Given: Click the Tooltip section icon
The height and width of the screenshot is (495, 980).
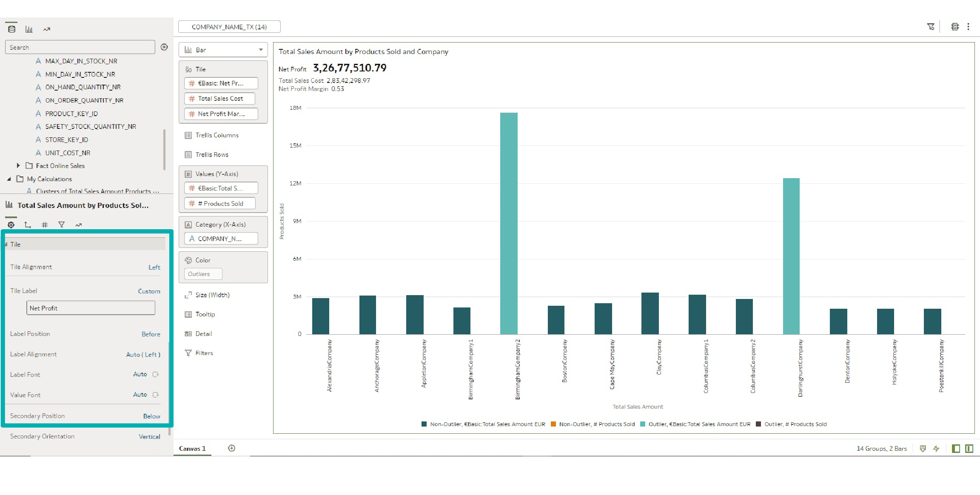Looking at the screenshot, I should click(188, 314).
